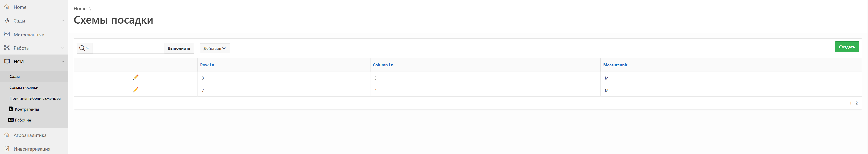Click the clipboard icon beside Инвентаризация
The image size is (868, 154).
point(7,148)
